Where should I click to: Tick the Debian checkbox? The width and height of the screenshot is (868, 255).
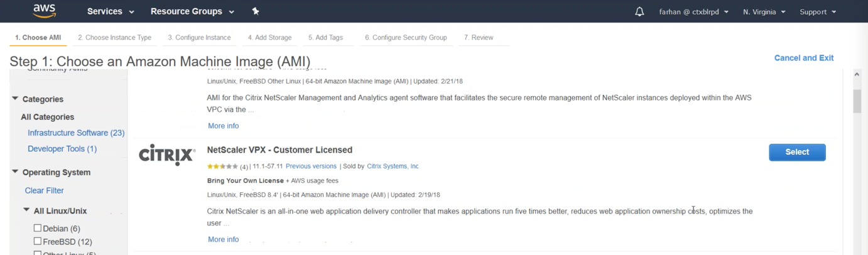38,228
